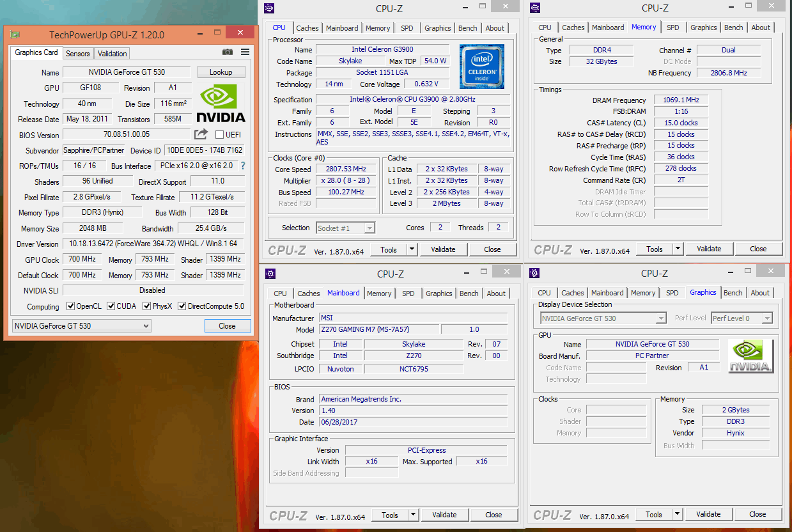Toggle the UEFI checkbox in GPU-Z

point(219,135)
